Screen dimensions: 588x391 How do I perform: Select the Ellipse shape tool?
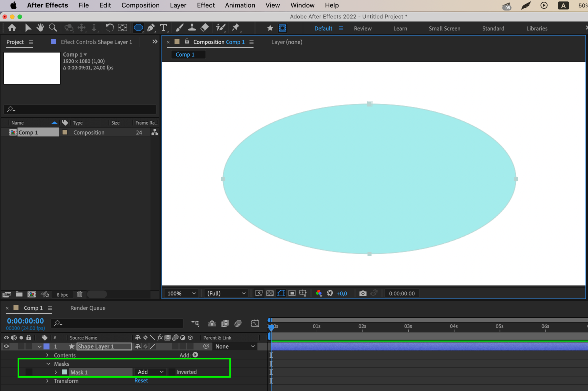[138, 28]
